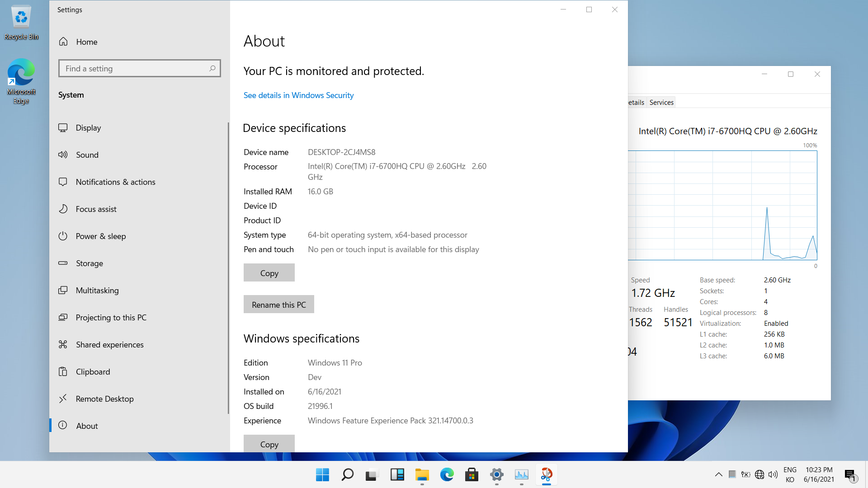Open Widgets from taskbar

pyautogui.click(x=397, y=475)
